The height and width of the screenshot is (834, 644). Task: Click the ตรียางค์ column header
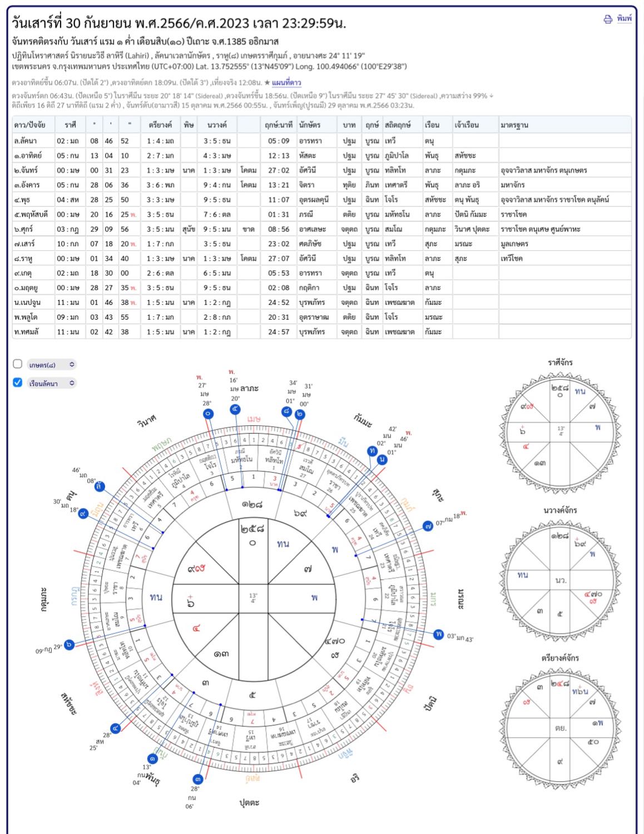click(161, 125)
